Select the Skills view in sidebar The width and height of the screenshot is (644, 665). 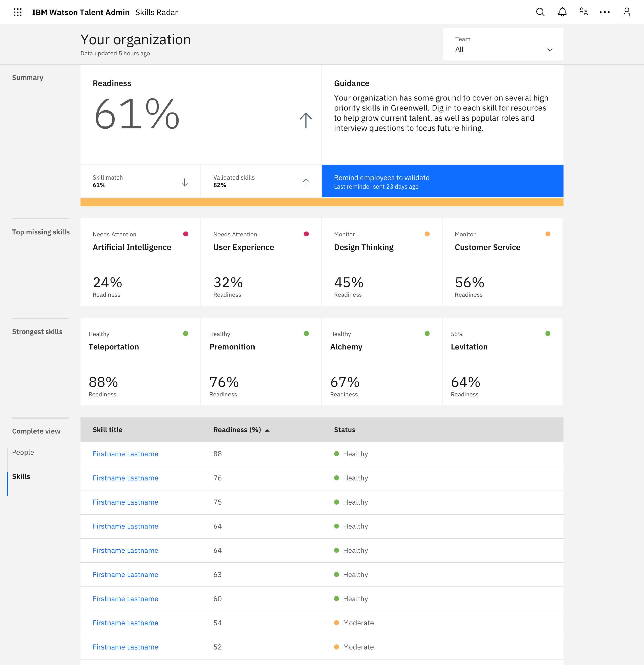21,476
